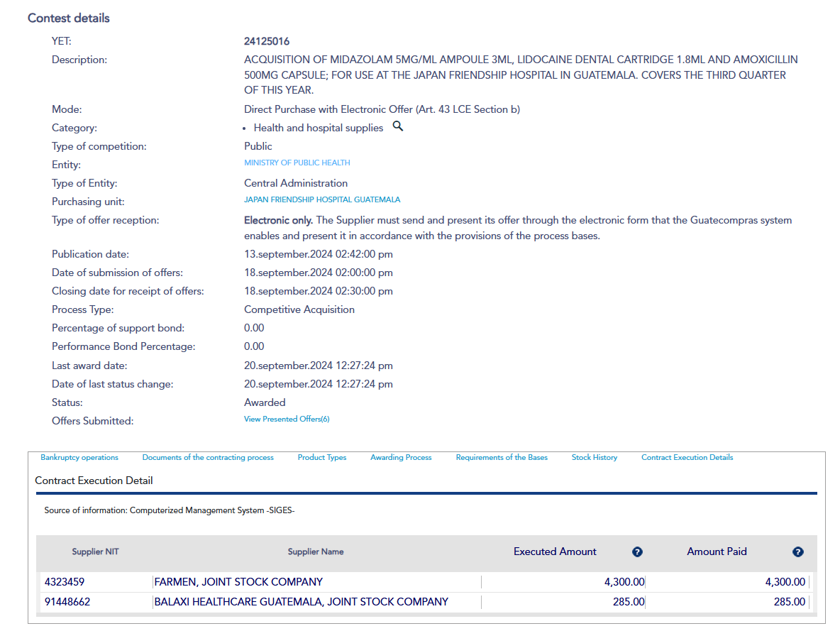Click the Supplier NIT column header
This screenshot has height=631, width=840.
[x=95, y=552]
